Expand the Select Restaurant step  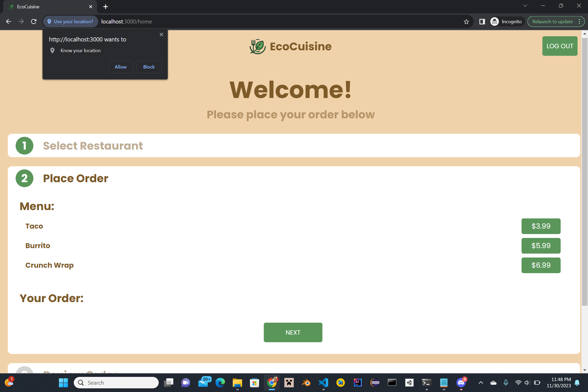pos(93,146)
